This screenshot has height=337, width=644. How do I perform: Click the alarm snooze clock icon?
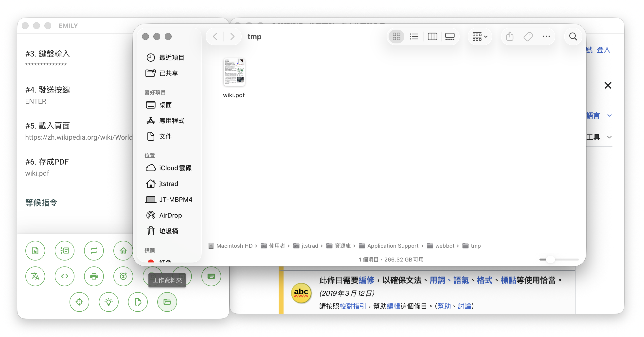click(x=123, y=276)
